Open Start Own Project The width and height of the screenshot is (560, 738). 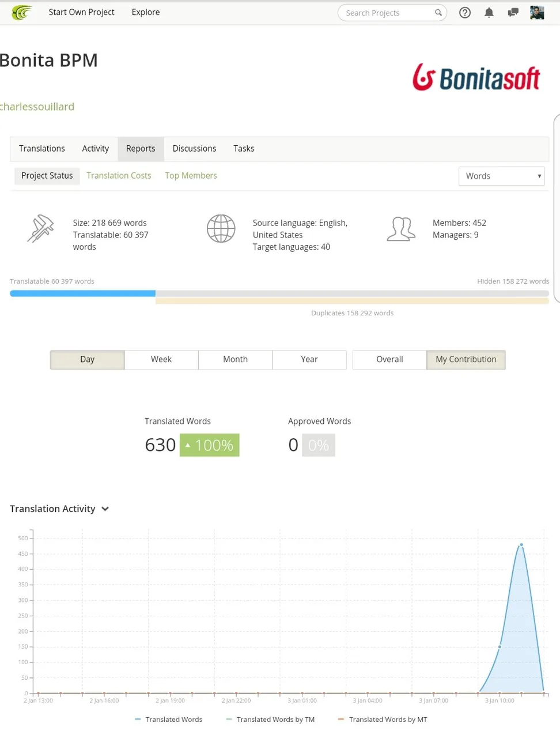click(x=81, y=12)
